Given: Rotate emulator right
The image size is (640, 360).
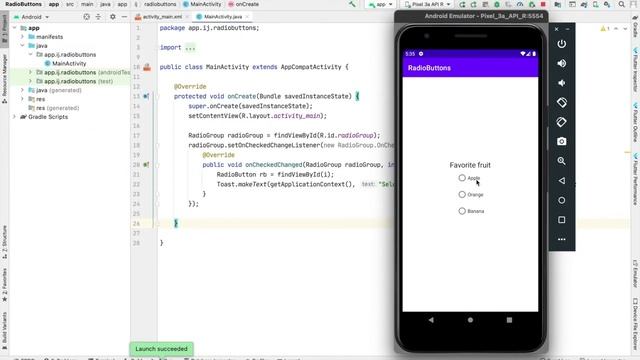Looking at the screenshot, I should (562, 122).
